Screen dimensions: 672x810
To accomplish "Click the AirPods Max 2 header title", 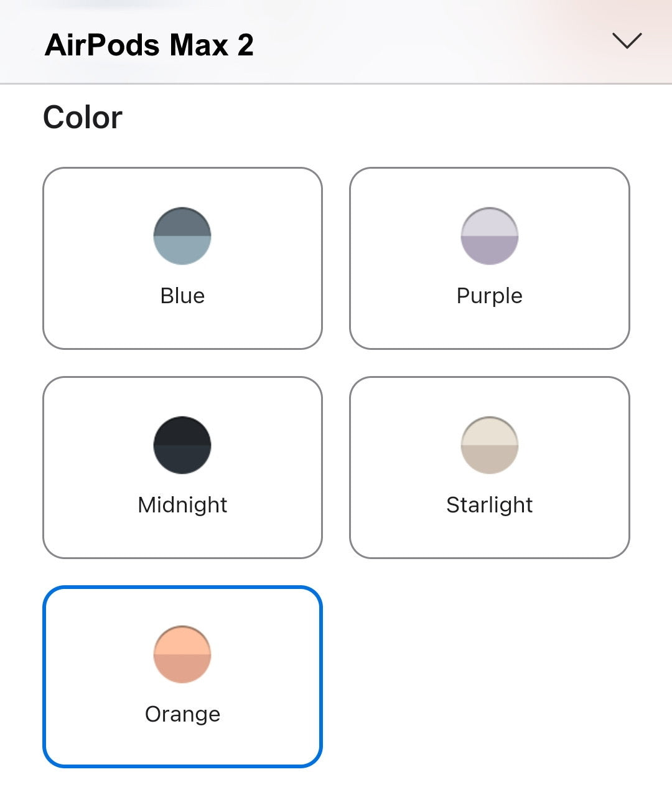I will pos(149,45).
